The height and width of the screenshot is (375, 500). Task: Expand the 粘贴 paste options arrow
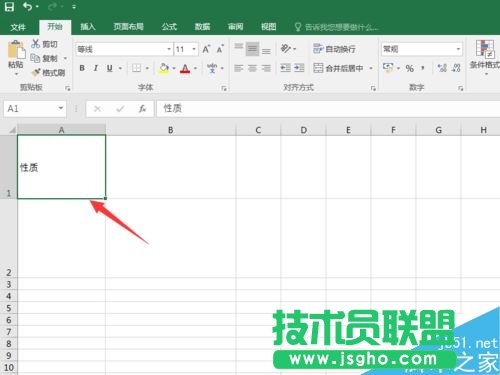(x=16, y=74)
